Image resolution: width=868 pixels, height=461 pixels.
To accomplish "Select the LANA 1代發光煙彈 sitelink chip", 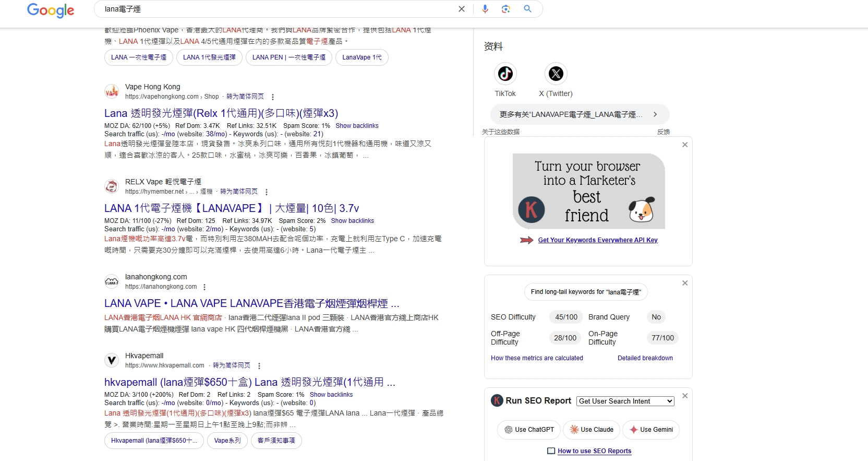I will tap(209, 57).
